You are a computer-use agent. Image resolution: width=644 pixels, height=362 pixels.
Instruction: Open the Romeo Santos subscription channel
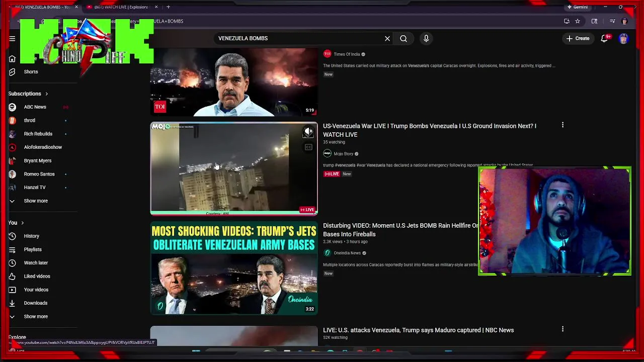[x=38, y=174]
